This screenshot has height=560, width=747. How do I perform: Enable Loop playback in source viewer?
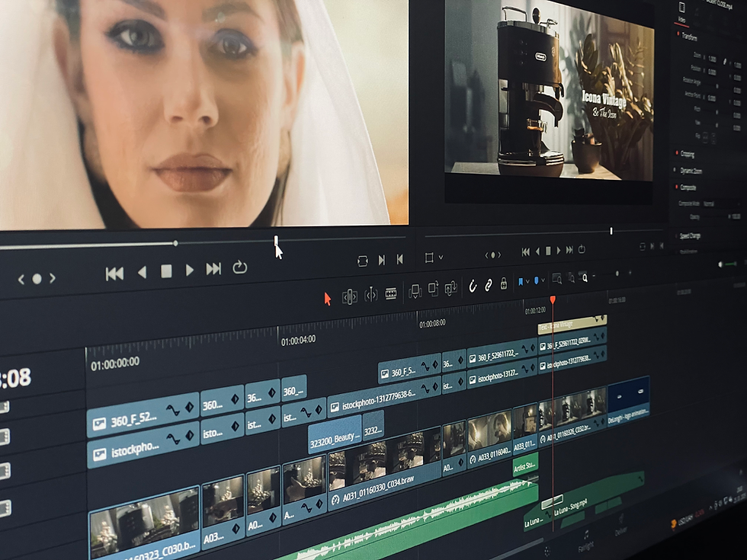[239, 267]
